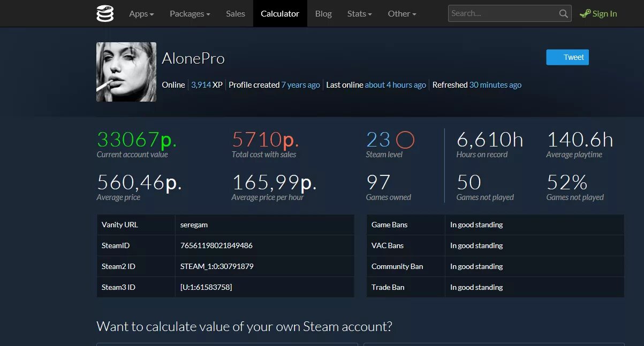Click the SteamDB database logo icon
The image size is (644, 346).
point(105,13)
